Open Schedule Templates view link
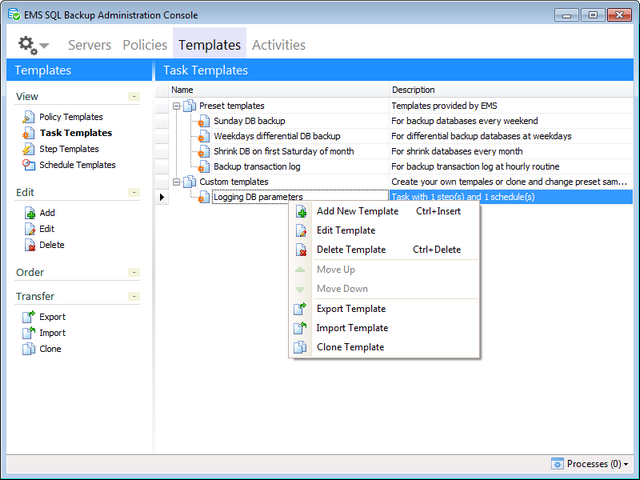 coord(78,165)
